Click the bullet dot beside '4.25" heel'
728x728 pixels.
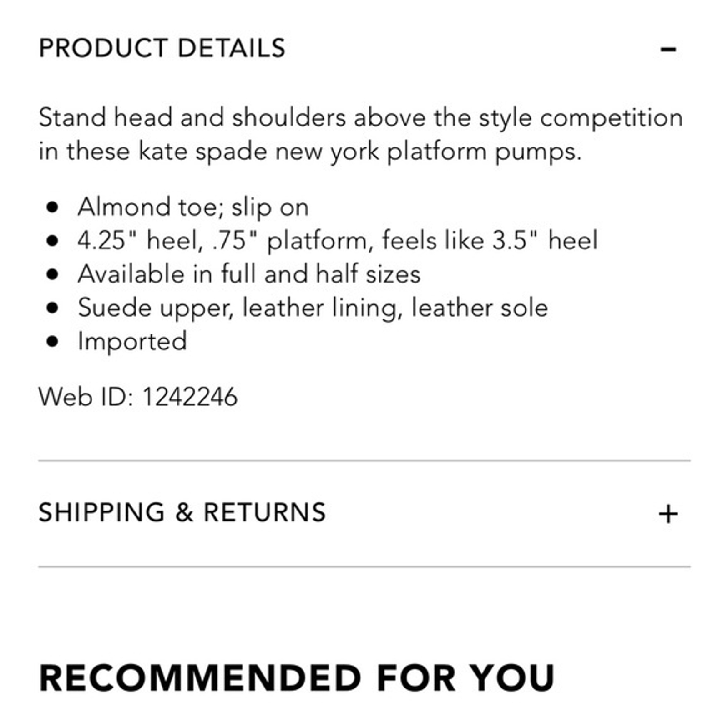(x=53, y=241)
